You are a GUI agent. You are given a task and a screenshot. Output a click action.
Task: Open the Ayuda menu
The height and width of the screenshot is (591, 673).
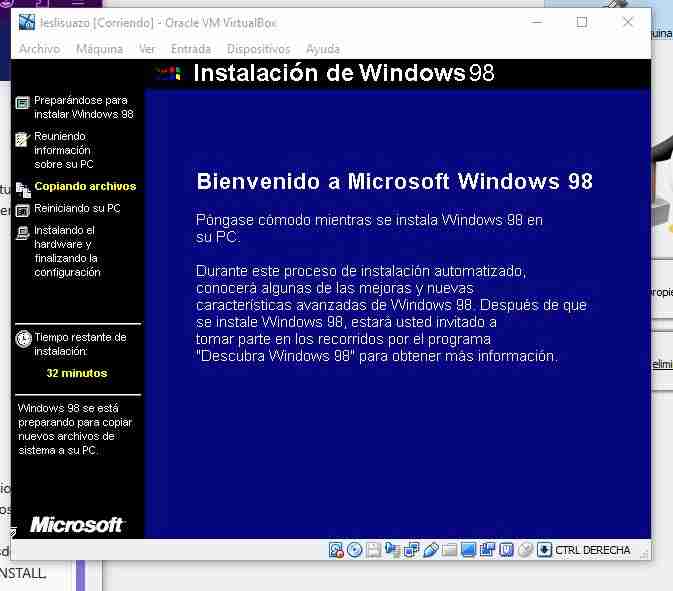pos(322,49)
